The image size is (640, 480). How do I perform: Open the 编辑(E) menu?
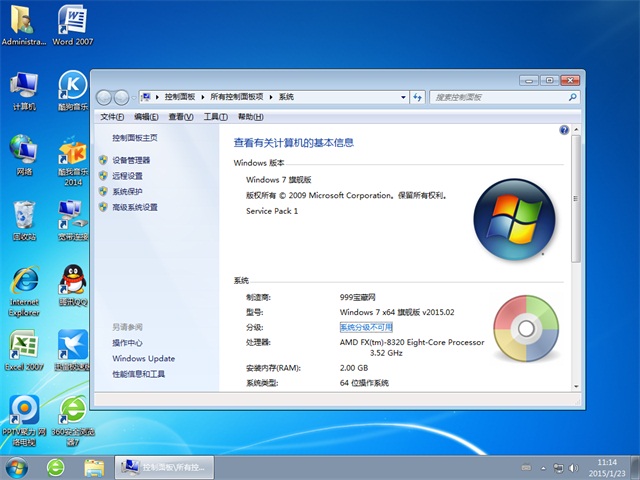(x=146, y=117)
